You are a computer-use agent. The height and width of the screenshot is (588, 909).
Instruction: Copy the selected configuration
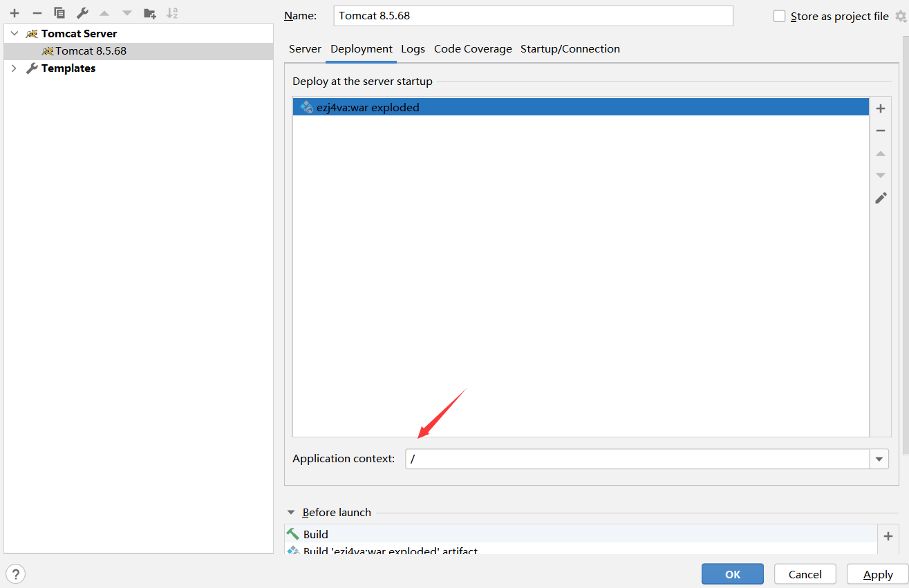59,13
